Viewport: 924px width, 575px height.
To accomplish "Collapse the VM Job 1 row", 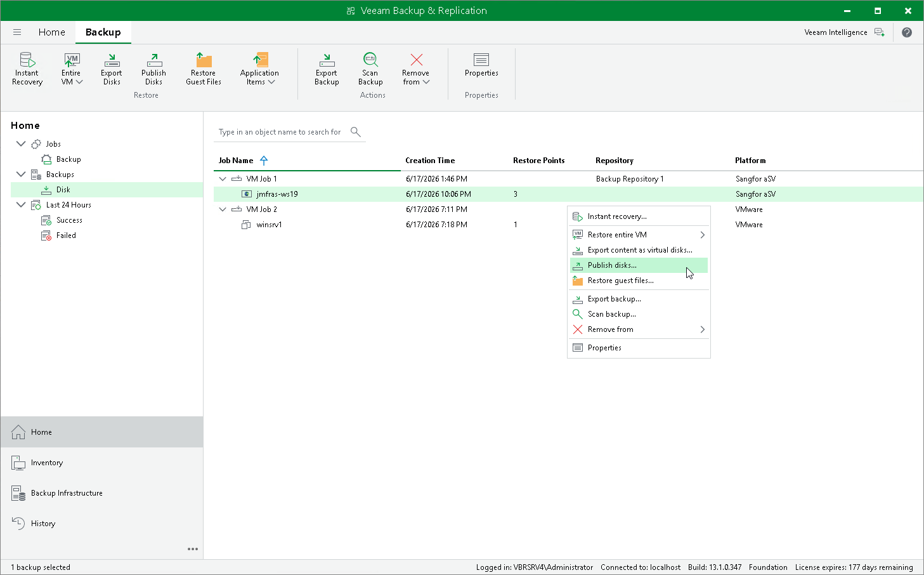I will click(x=223, y=179).
